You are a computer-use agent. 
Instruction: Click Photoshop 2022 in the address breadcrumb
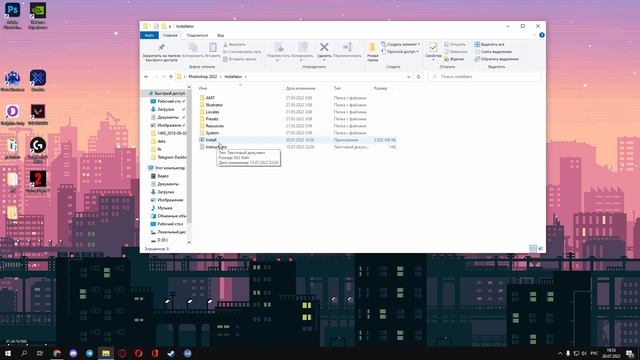202,76
